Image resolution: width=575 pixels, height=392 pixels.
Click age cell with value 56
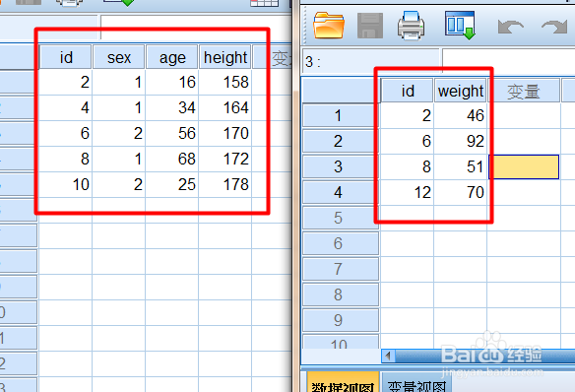[x=172, y=133]
